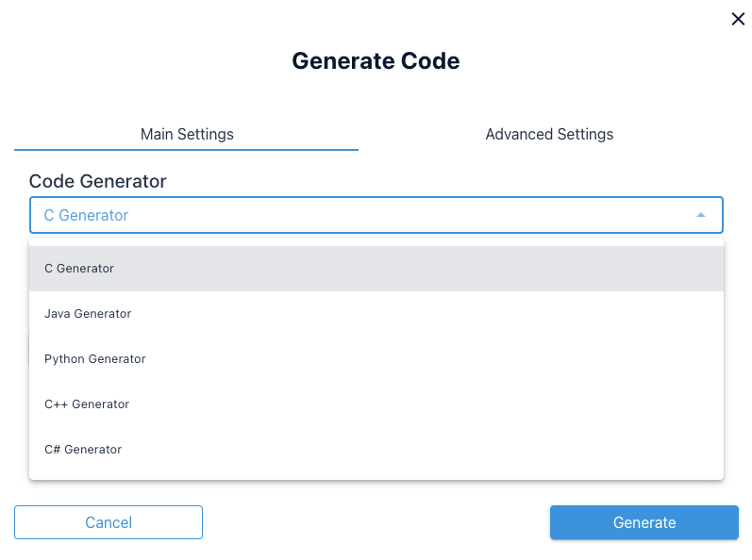Click the Code Generator field label

coord(98,182)
